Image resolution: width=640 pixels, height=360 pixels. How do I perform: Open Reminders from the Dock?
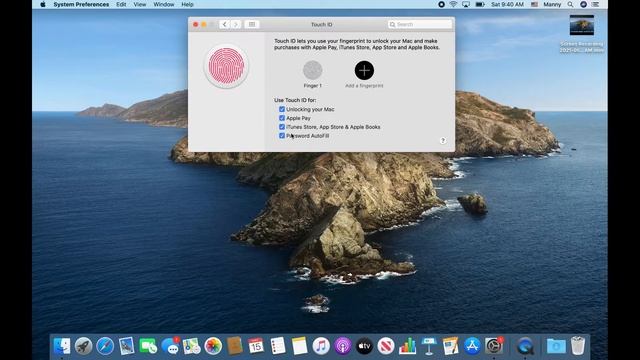coord(278,346)
